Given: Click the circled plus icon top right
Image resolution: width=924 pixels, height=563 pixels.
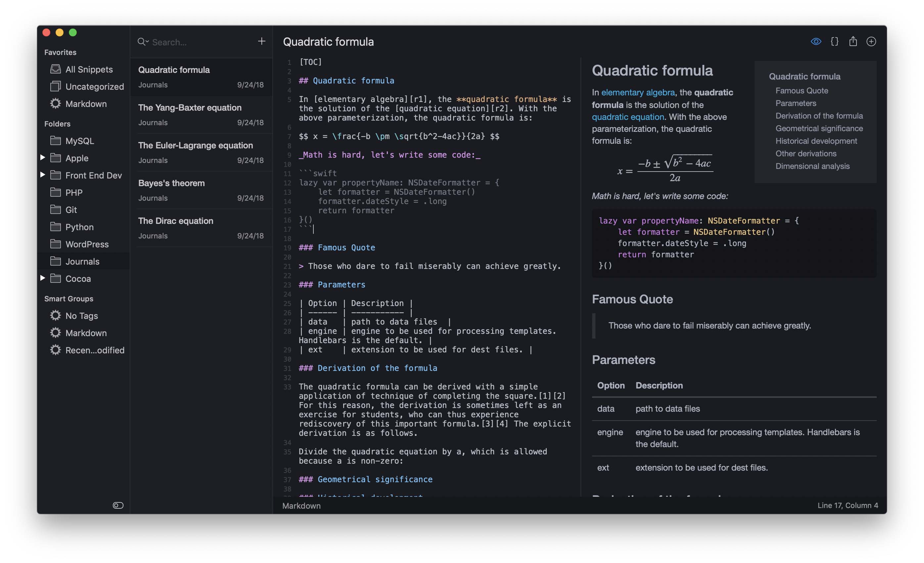Looking at the screenshot, I should tap(871, 41).
